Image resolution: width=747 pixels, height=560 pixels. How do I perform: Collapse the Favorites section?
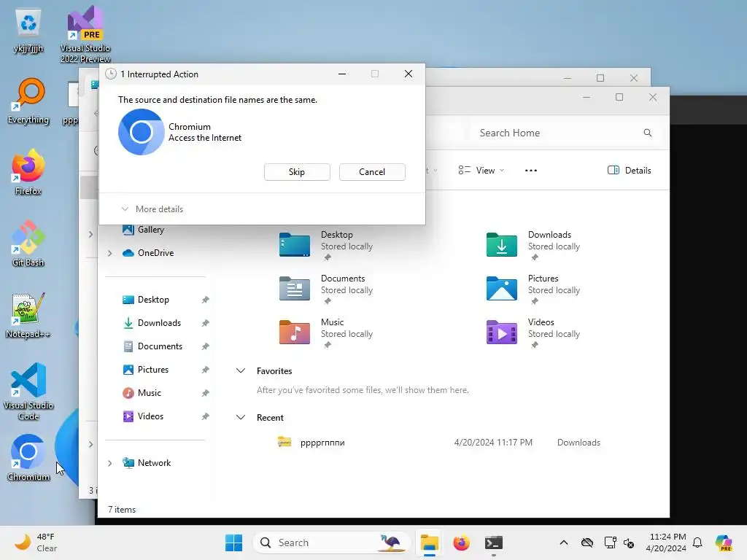[x=241, y=371]
